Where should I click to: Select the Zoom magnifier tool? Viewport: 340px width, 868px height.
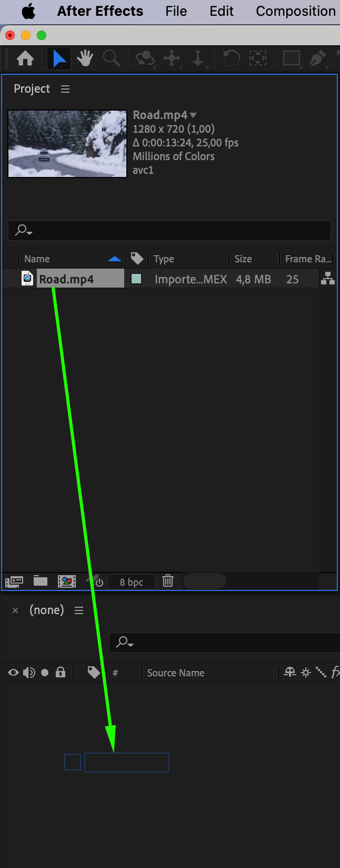point(111,58)
